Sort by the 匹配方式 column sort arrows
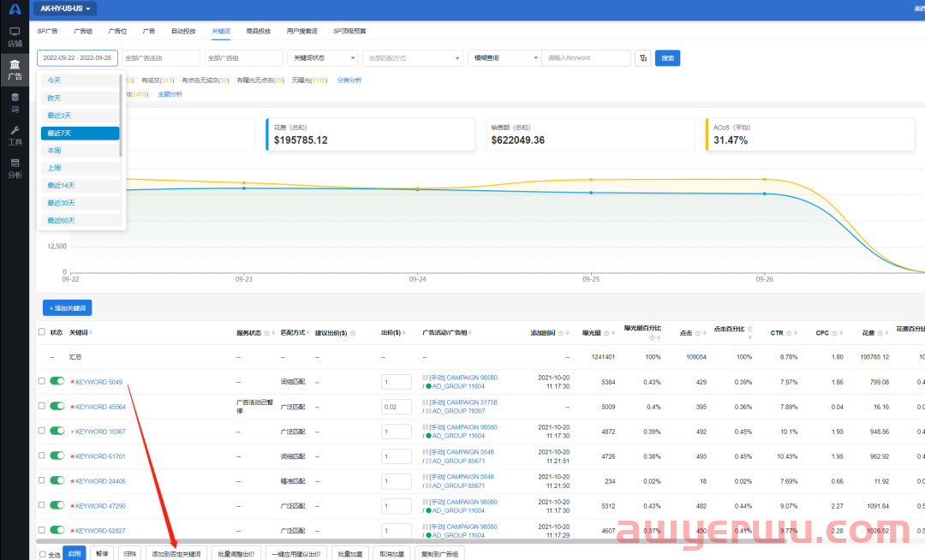925x560 pixels. click(x=308, y=333)
